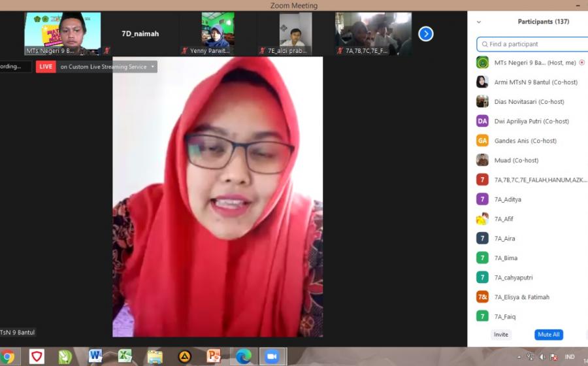The width and height of the screenshot is (588, 366).
Task: Open Google Chrome from the taskbar
Action: [8, 356]
